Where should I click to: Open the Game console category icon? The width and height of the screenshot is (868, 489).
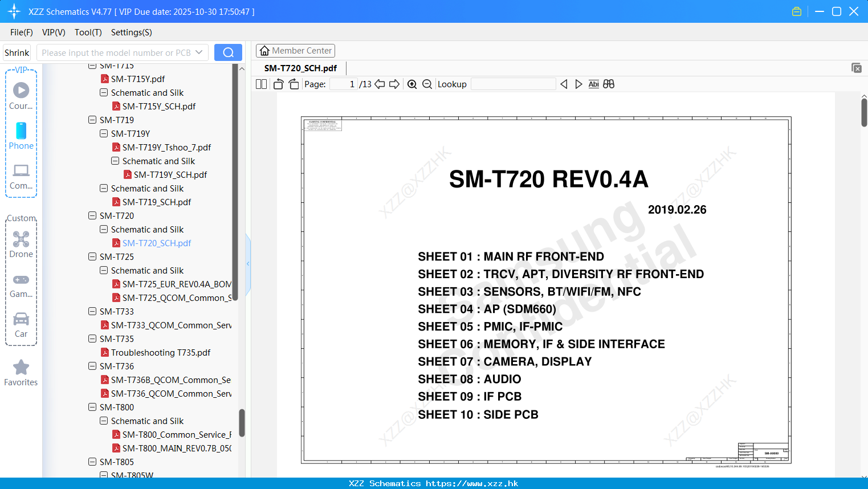point(21,279)
